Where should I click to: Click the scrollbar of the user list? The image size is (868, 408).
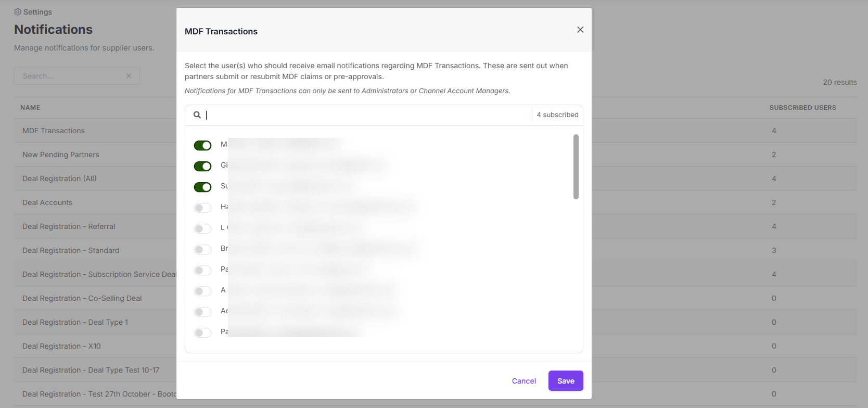point(576,167)
